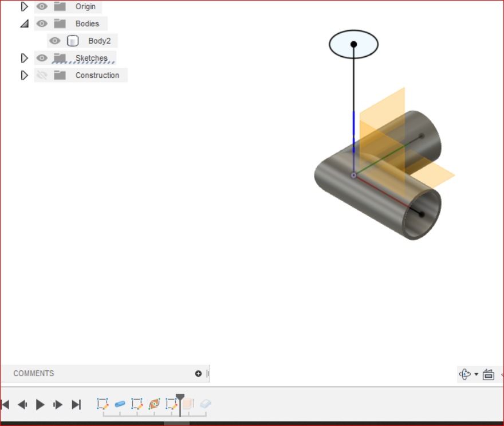504x426 pixels.
Task: Select the Sketches browser item
Action: (x=91, y=58)
